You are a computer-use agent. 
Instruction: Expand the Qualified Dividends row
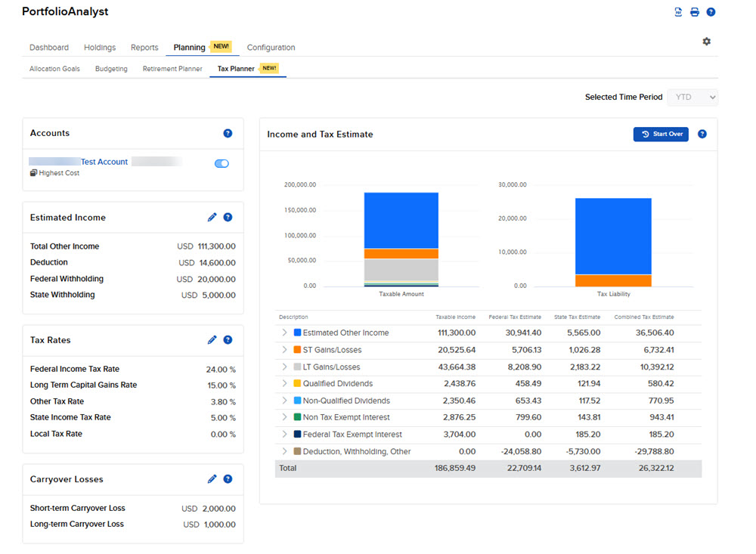[x=284, y=383]
